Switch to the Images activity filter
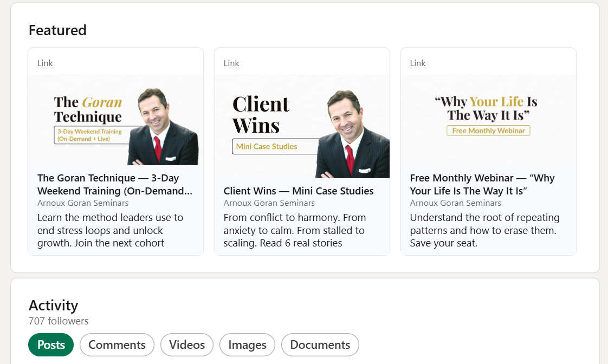 click(x=248, y=344)
